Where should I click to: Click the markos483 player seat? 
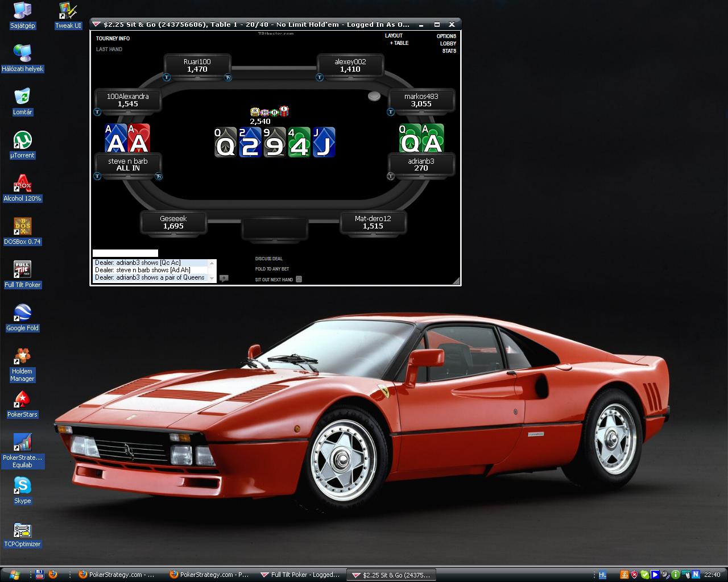pos(421,100)
